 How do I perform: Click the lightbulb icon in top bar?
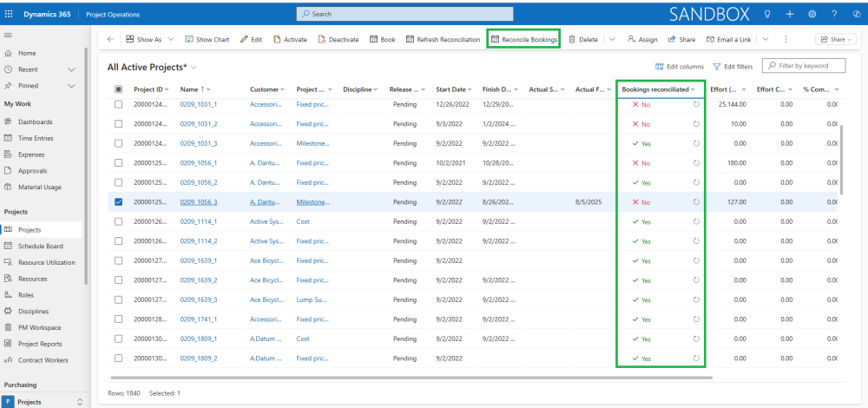766,14
